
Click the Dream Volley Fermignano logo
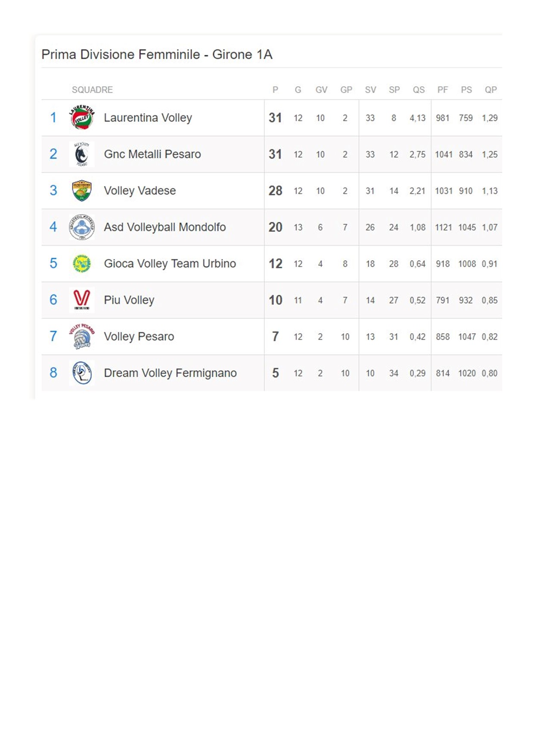pyautogui.click(x=82, y=373)
